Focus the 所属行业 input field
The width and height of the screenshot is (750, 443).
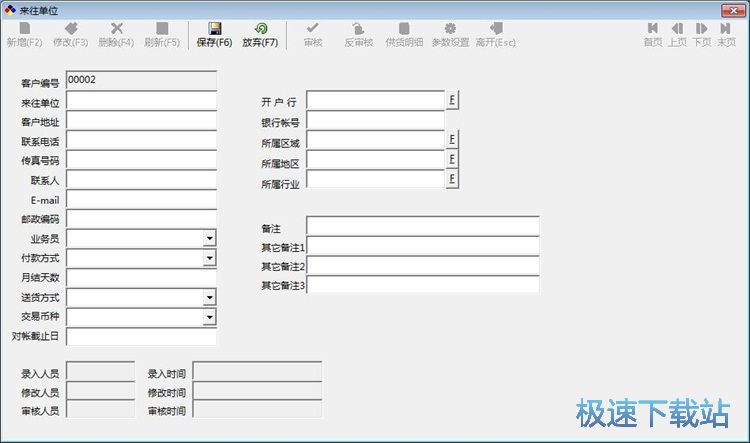coord(375,179)
